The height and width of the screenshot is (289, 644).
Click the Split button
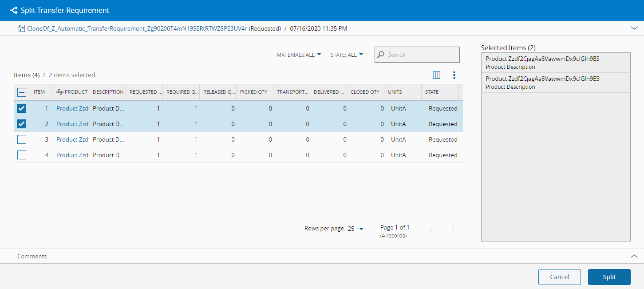[609, 277]
